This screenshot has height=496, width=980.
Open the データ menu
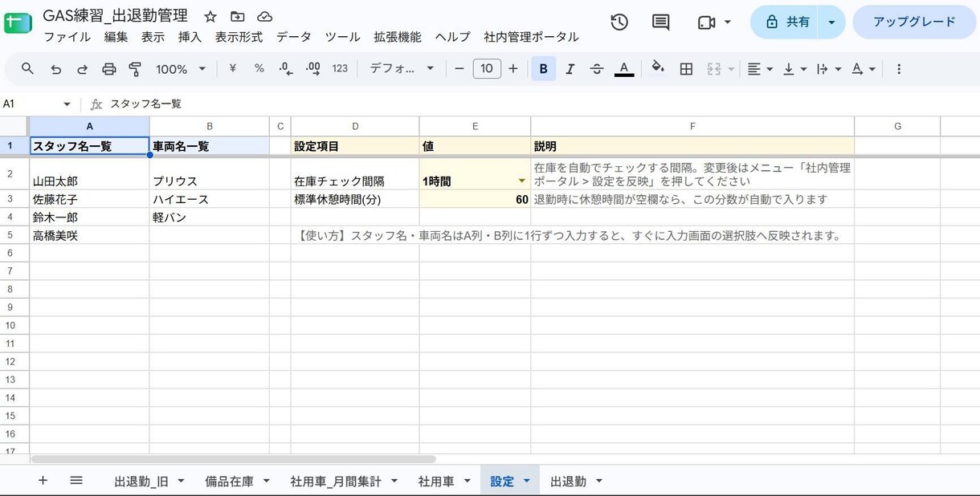(293, 37)
